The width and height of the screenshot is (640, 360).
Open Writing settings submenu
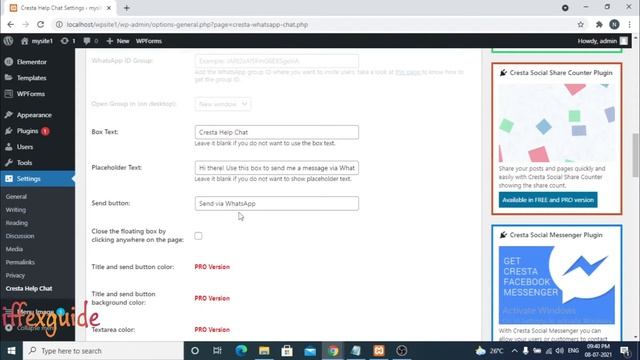16,210
